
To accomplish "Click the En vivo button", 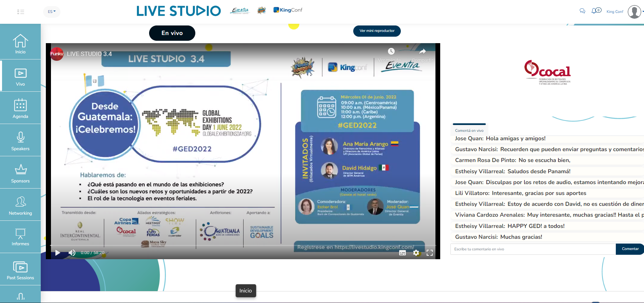I will pyautogui.click(x=172, y=33).
